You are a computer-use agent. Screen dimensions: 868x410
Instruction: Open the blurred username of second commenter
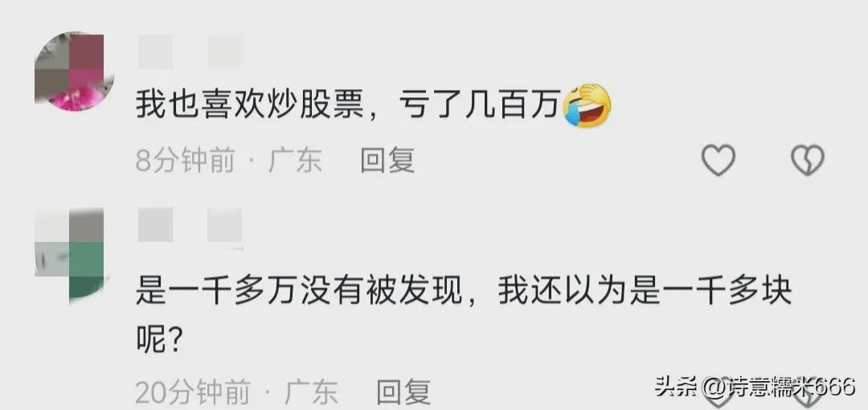click(x=190, y=224)
